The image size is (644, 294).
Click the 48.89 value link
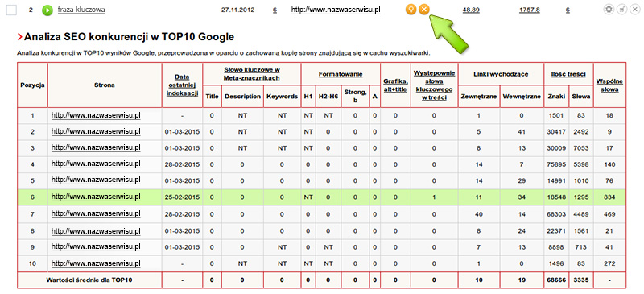click(471, 10)
